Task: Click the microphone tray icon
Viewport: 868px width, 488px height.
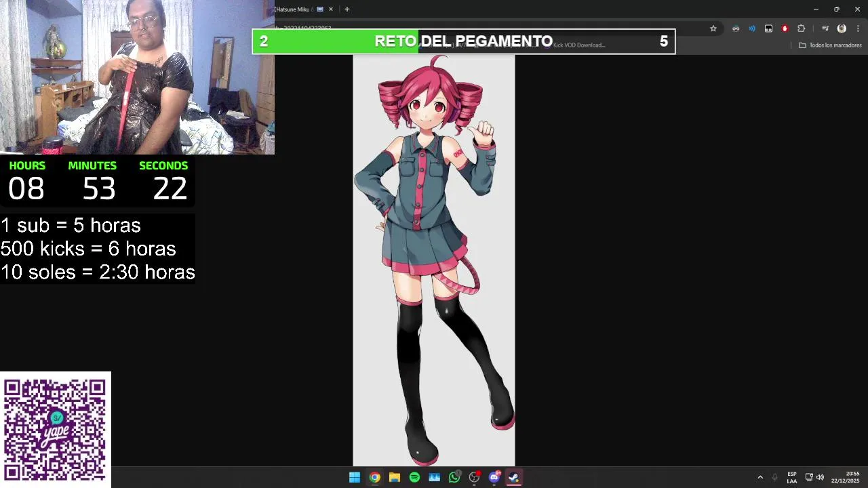Action: [775, 478]
